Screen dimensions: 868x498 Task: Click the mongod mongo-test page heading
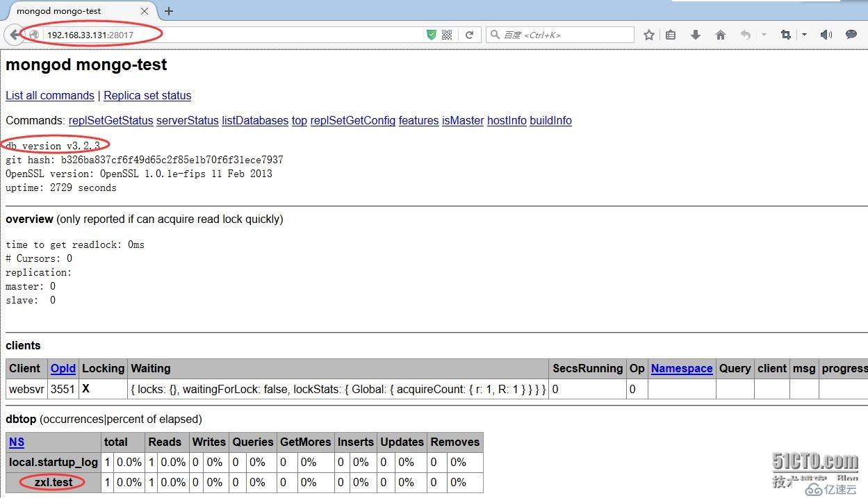(86, 65)
